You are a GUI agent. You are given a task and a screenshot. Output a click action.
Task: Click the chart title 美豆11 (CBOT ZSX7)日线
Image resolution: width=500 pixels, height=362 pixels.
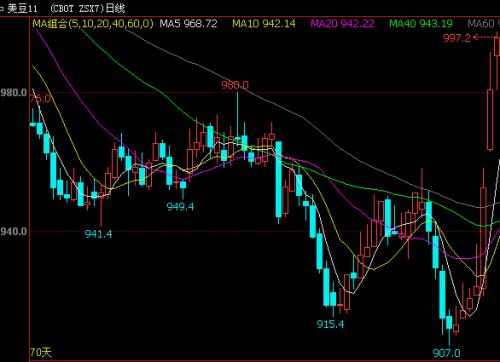[66, 8]
